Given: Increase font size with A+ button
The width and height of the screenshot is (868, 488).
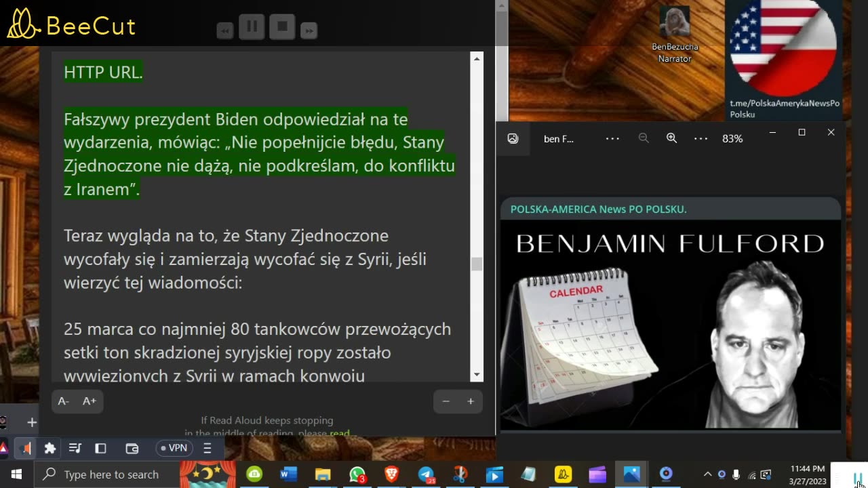Looking at the screenshot, I should click(x=90, y=401).
